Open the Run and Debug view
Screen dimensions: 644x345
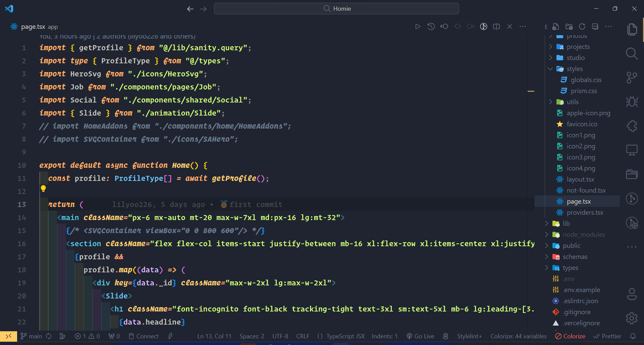pyautogui.click(x=632, y=102)
